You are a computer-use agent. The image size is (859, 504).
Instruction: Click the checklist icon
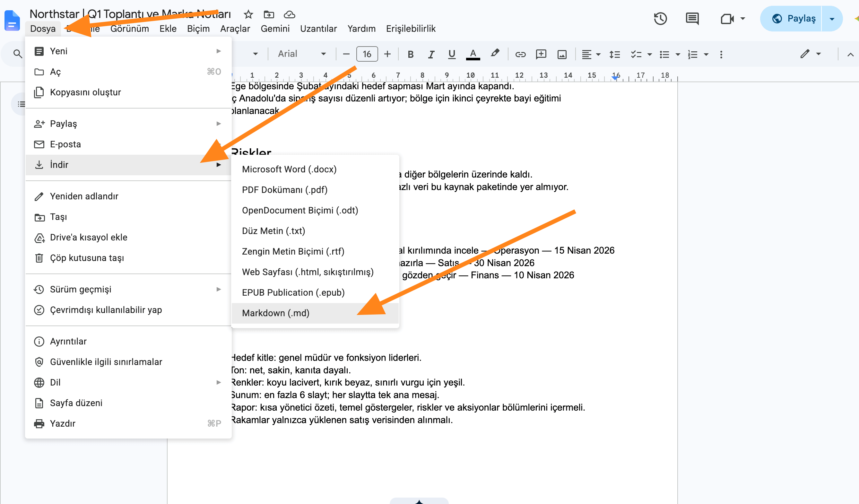point(636,54)
